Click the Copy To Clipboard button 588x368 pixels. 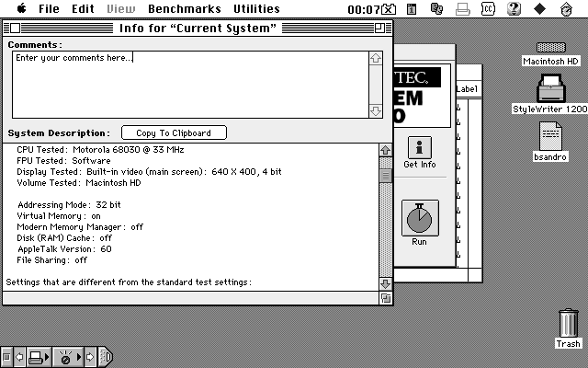pos(174,132)
